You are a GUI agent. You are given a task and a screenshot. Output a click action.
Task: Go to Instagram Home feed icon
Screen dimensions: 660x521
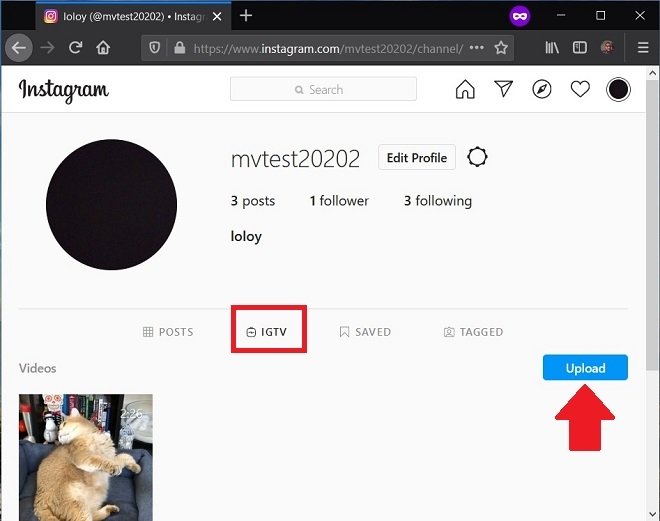pos(465,89)
